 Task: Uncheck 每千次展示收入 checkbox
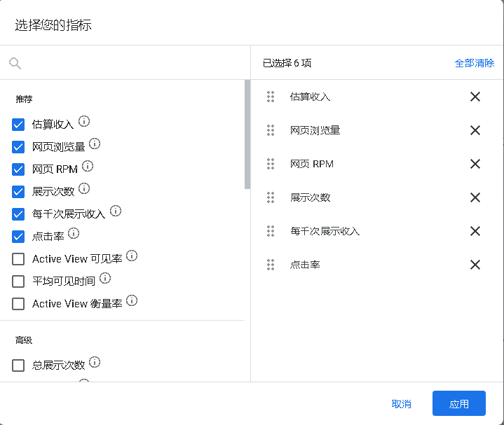(18, 214)
